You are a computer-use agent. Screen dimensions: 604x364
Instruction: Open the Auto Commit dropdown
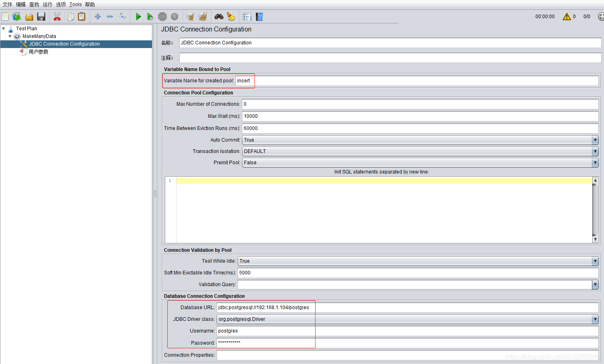tap(595, 140)
